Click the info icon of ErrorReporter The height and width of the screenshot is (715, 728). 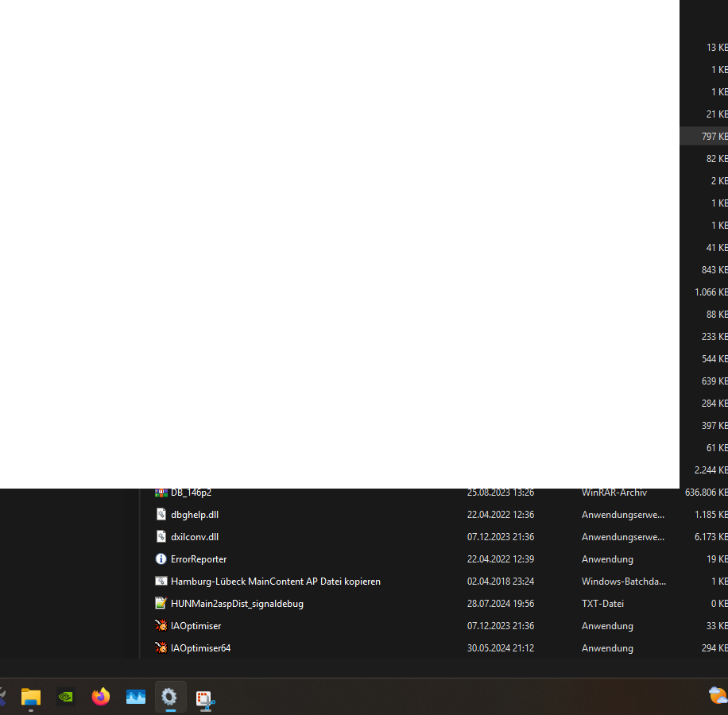coord(161,559)
